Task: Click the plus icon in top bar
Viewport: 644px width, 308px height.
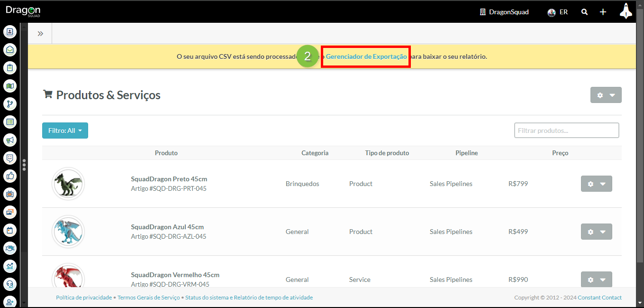Action: pos(603,12)
